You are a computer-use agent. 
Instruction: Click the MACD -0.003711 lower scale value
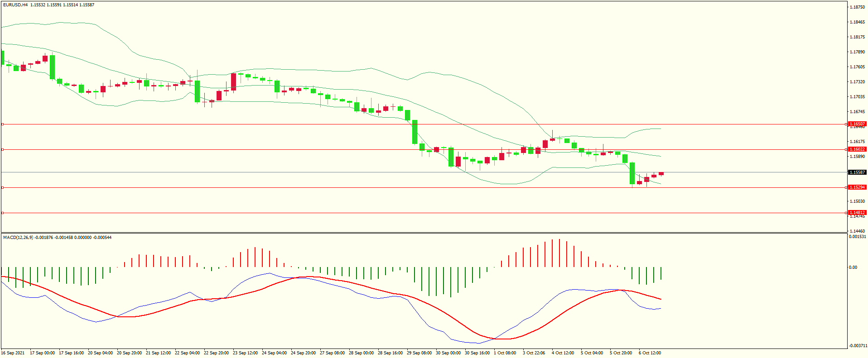(858, 346)
